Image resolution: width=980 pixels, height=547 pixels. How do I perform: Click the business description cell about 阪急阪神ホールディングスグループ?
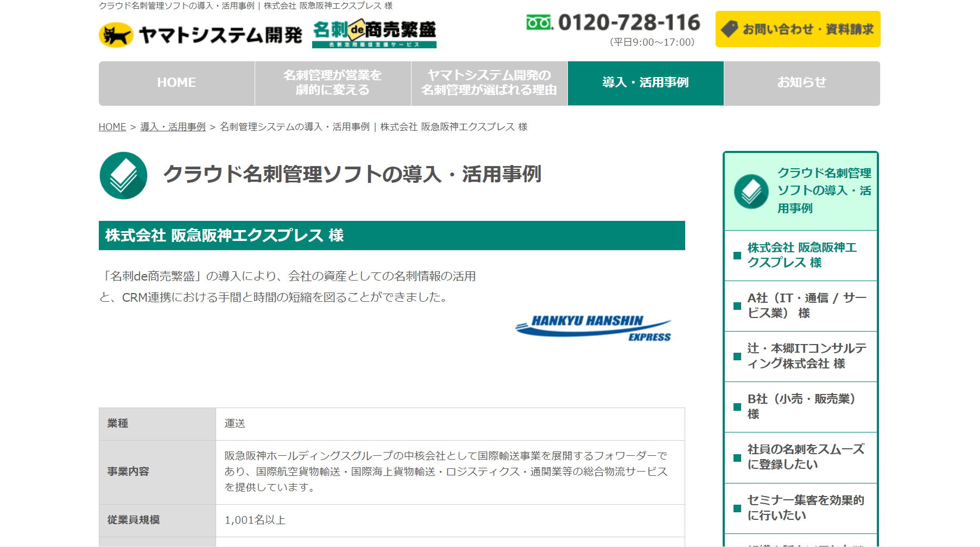tap(451, 472)
